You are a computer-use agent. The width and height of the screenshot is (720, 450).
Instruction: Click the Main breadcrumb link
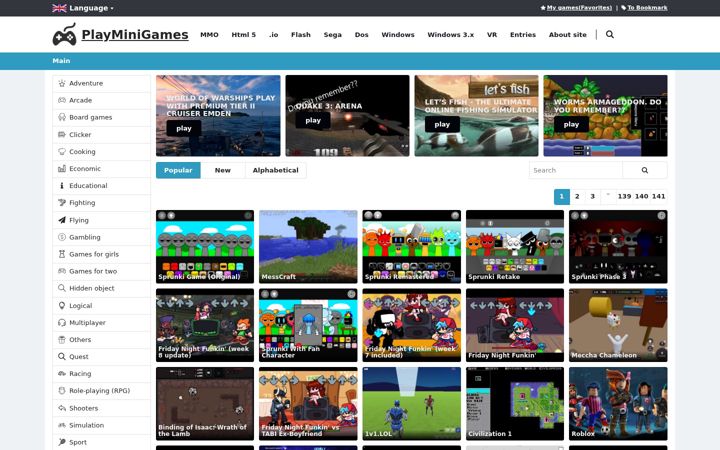coord(61,61)
